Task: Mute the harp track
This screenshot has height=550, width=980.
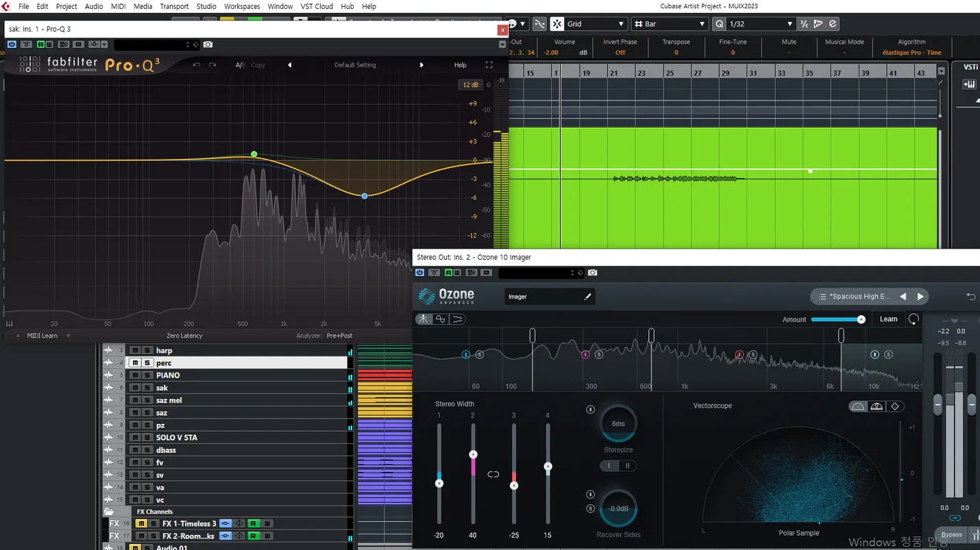Action: tap(135, 351)
